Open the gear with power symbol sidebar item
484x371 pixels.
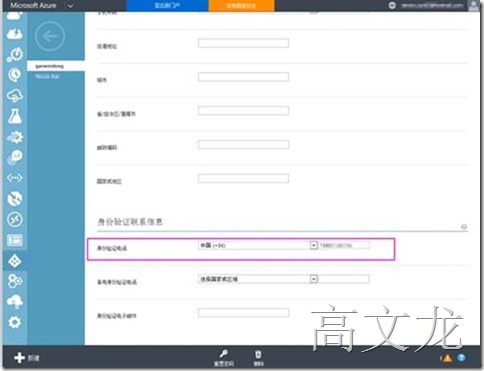pyautogui.click(x=15, y=54)
